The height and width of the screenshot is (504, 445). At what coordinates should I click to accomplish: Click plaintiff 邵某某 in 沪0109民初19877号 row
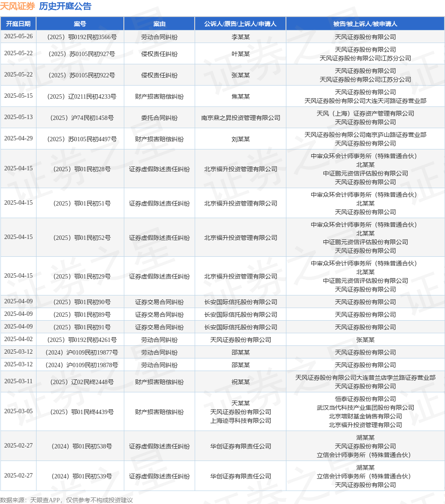pos(240,352)
